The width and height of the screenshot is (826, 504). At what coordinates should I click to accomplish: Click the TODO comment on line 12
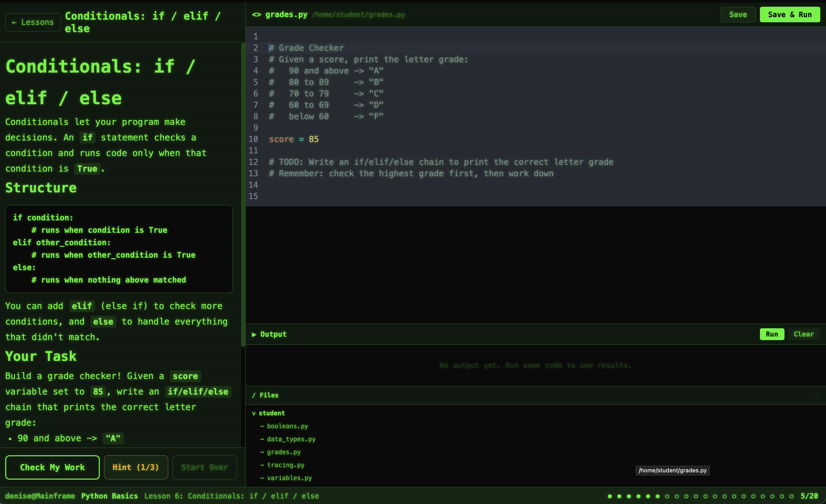coord(441,162)
